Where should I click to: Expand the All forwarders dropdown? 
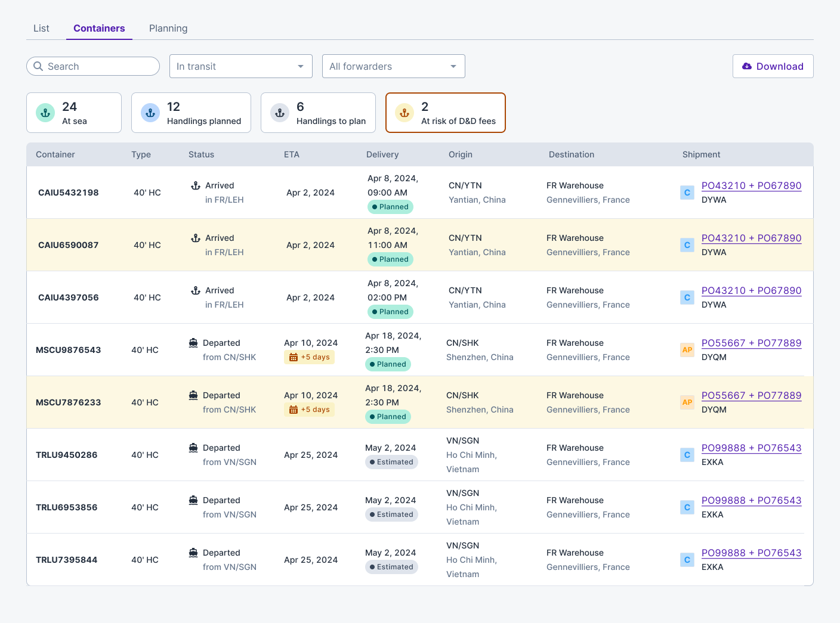coord(393,66)
